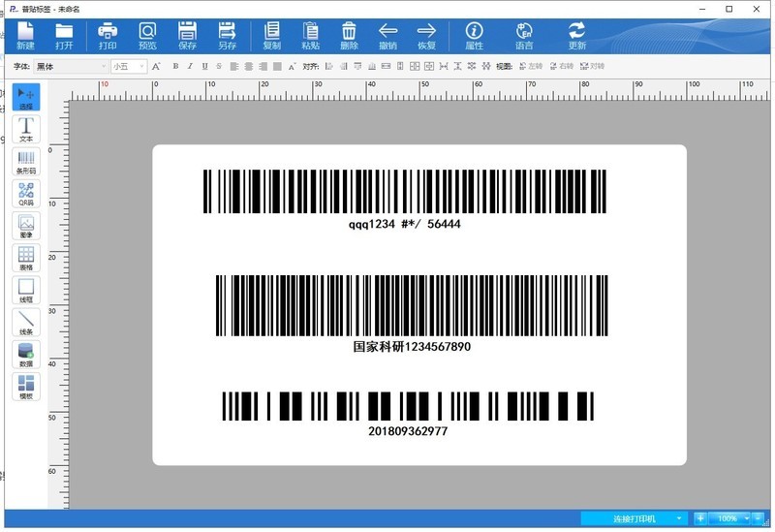Save as using 另存
The image size is (775, 532).
pos(227,36)
